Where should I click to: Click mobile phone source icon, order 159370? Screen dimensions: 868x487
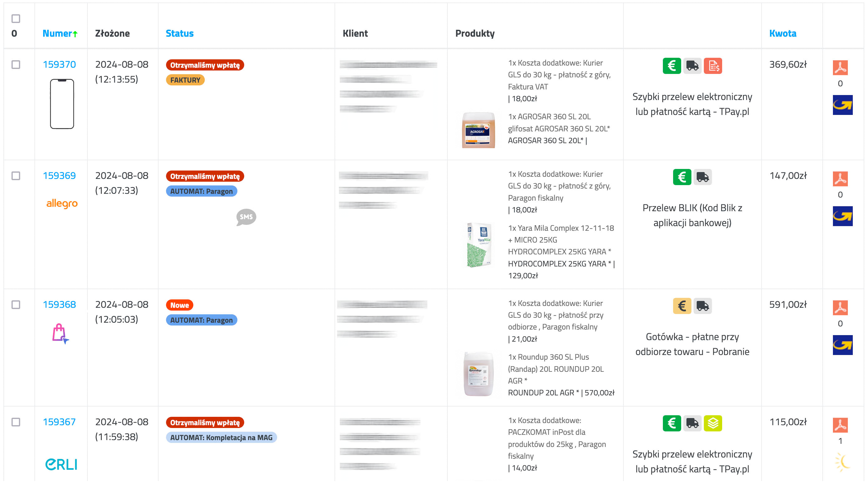62,104
